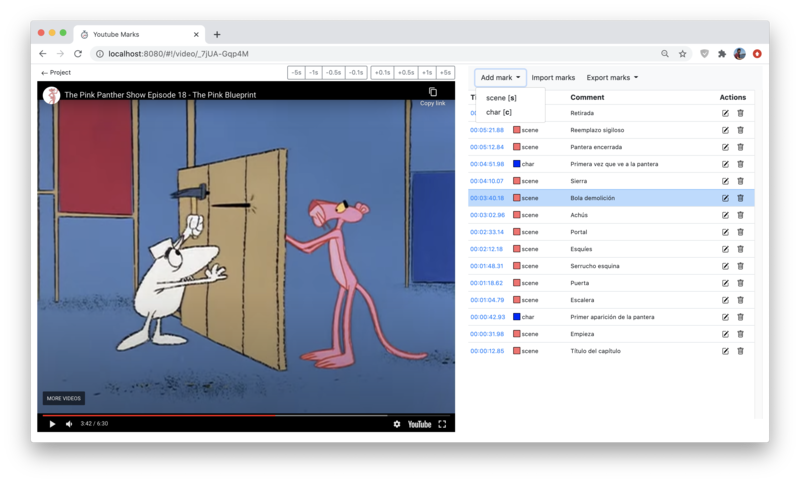
Task: Delete the Escalera mark
Action: pos(740,300)
